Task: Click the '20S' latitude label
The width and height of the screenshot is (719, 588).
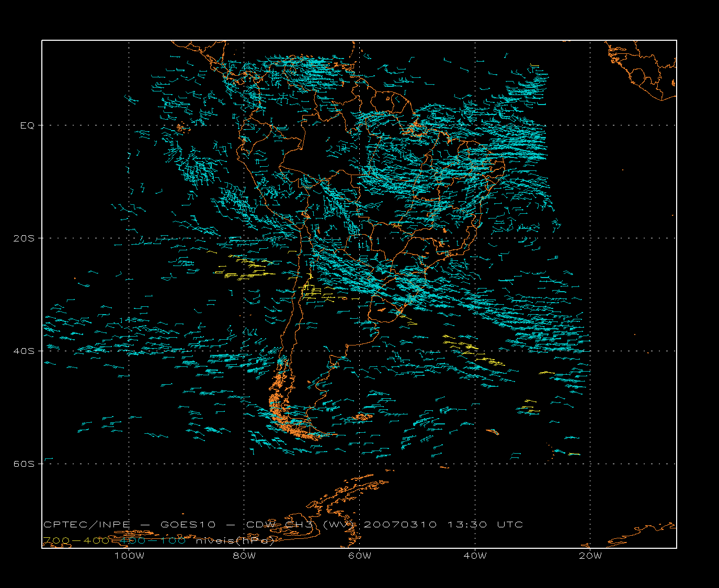Action: point(24,238)
